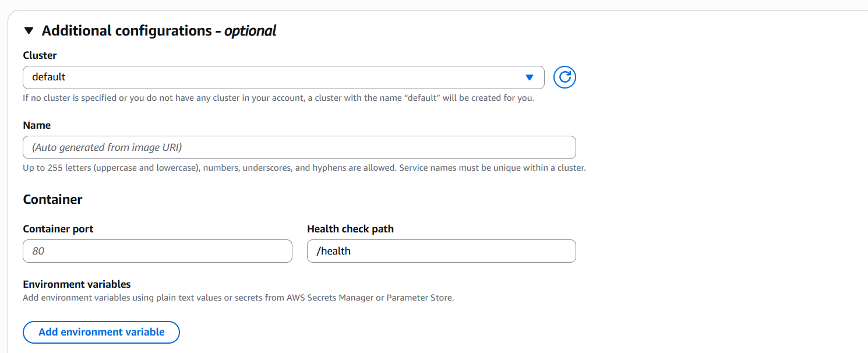
Task: Collapse the Additional configurations section triangle
Action: click(29, 31)
